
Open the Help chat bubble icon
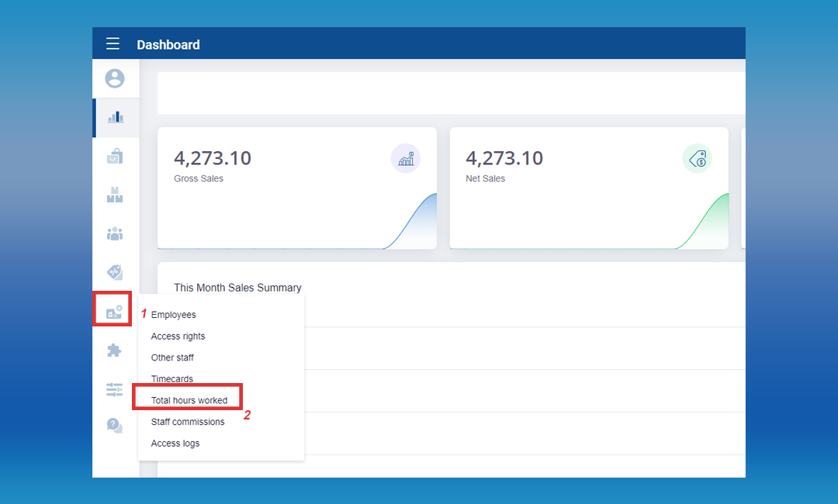pyautogui.click(x=115, y=425)
